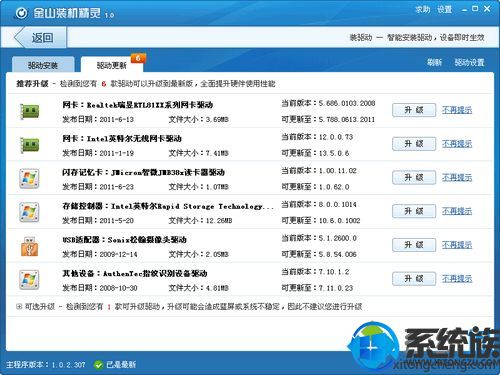500x375 pixels.
Task: Click the AuthenTec fingerprint device icon
Action: pos(29,280)
